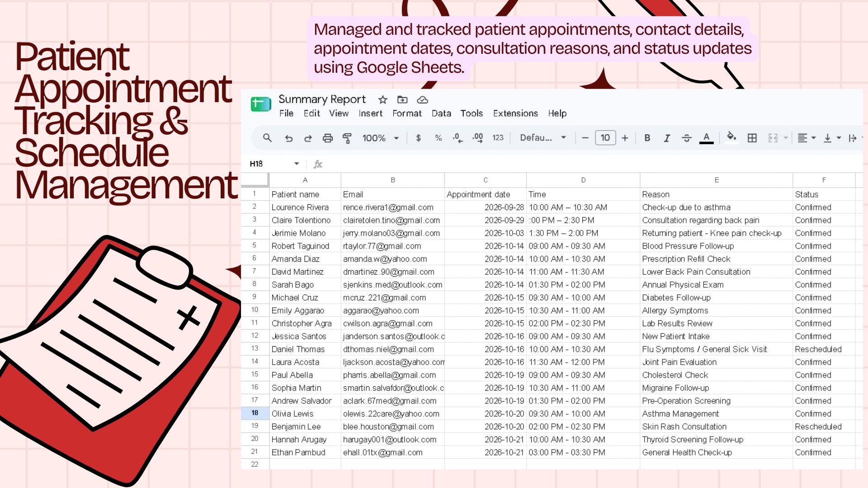The height and width of the screenshot is (488, 868).
Task: Open the text color picker
Action: click(707, 138)
